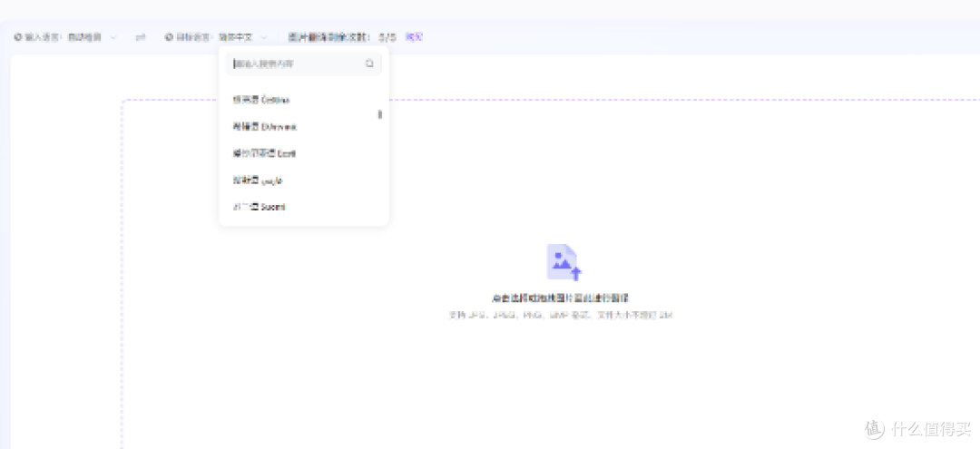Select the Arabic language option
Viewport: 980px width, 449px height.
(x=304, y=181)
